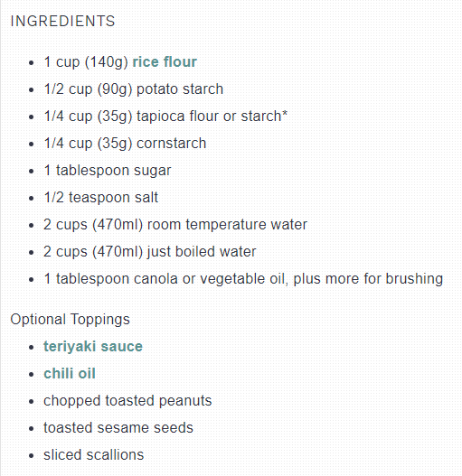Open the rice flour link

click(165, 62)
